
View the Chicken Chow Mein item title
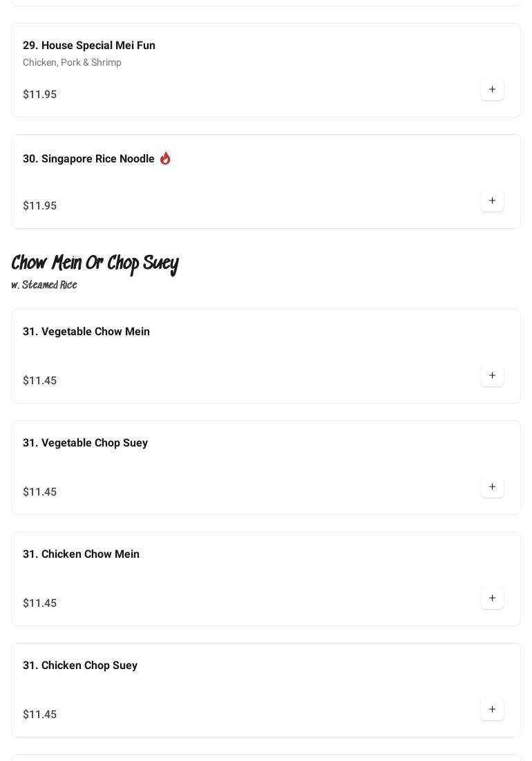tap(81, 554)
